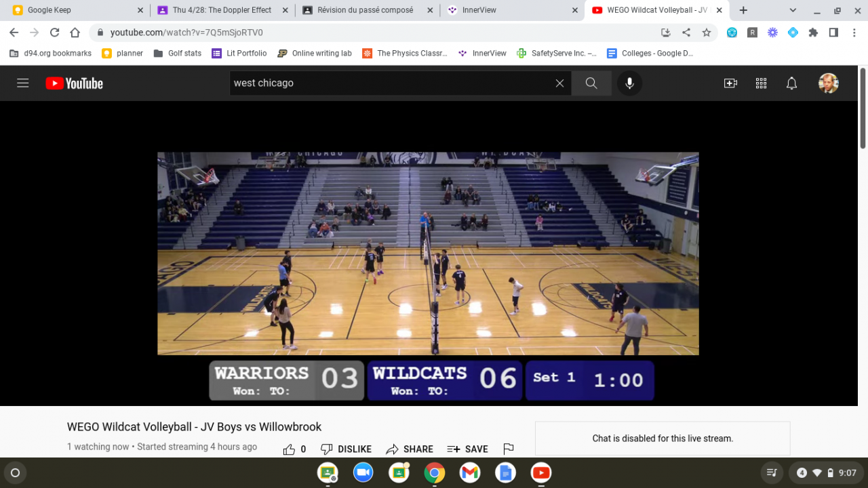868x488 pixels.
Task: Save the video to a playlist
Action: (467, 449)
